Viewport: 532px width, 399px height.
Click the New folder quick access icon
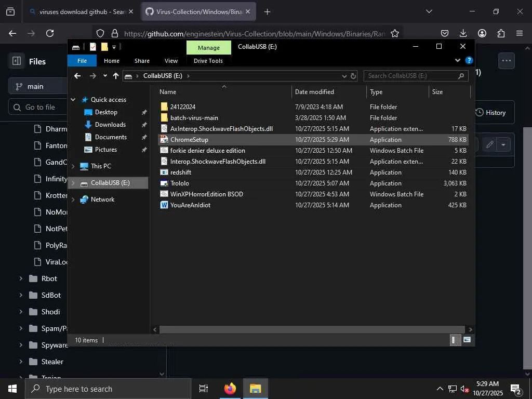pos(104,47)
